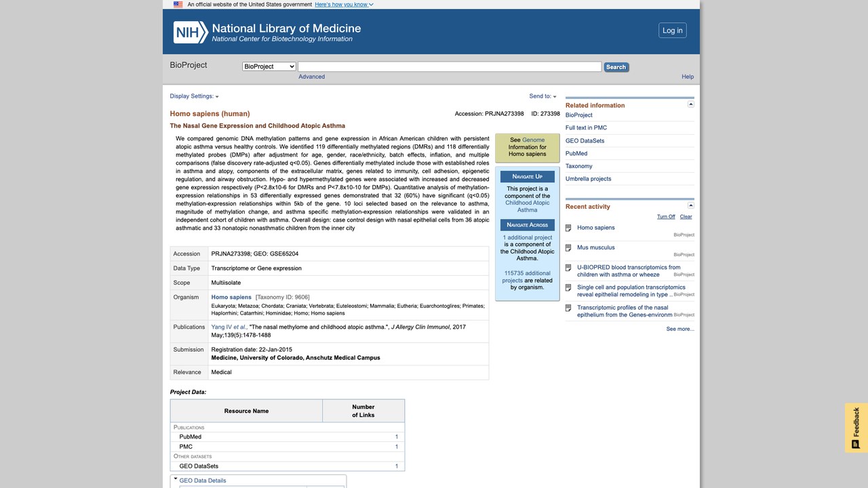Image resolution: width=868 pixels, height=488 pixels.
Task: Click See more recent activity
Action: 680,329
